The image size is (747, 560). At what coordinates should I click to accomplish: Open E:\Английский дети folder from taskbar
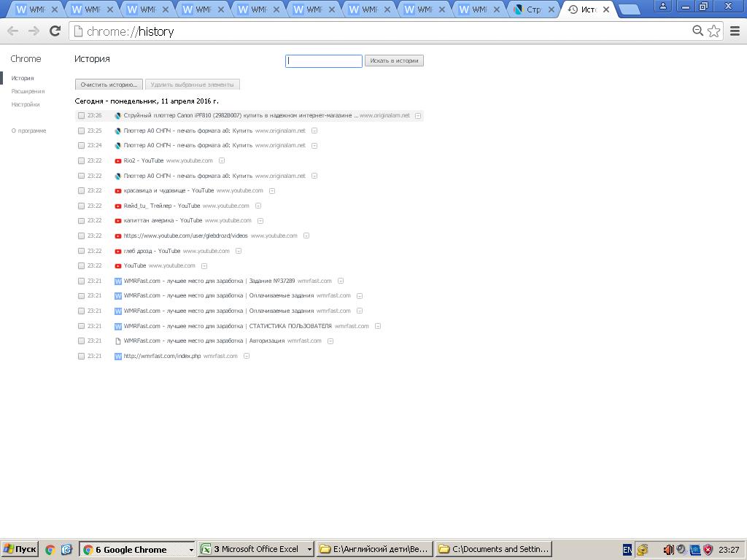(x=375, y=550)
